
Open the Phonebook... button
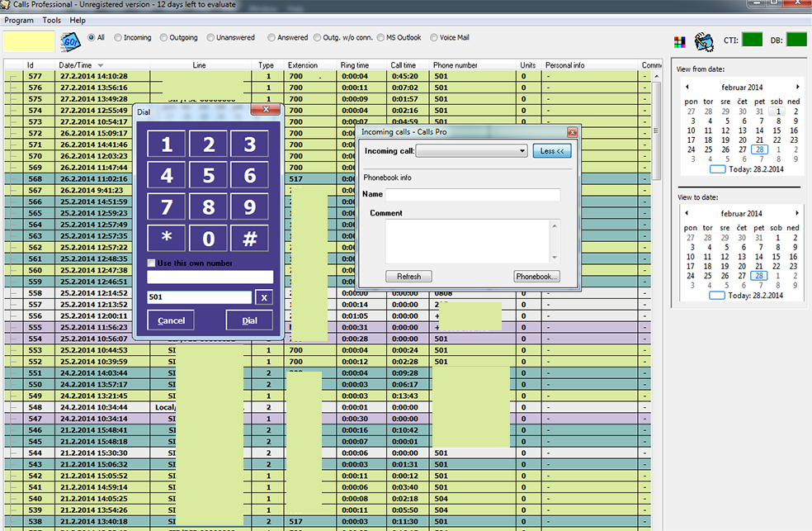(x=536, y=276)
